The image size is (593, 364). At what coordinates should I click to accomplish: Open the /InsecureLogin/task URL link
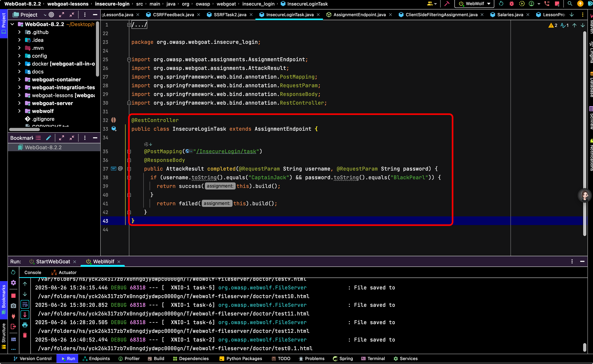[226, 151]
